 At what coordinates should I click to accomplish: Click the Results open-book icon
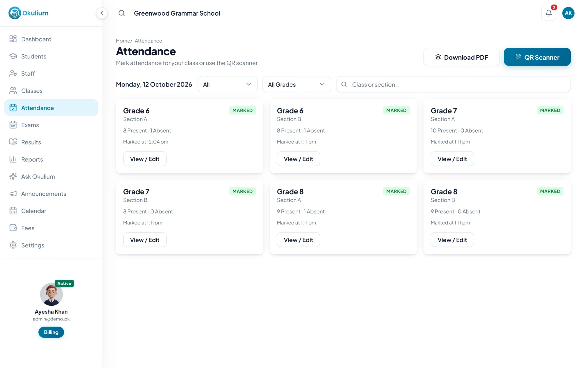[x=13, y=142]
